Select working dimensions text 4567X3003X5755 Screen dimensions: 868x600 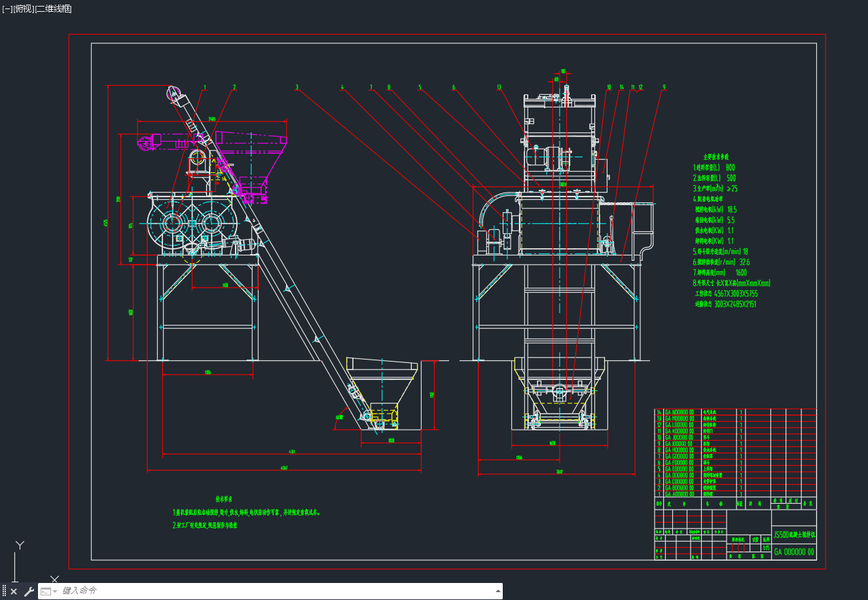tap(736, 293)
